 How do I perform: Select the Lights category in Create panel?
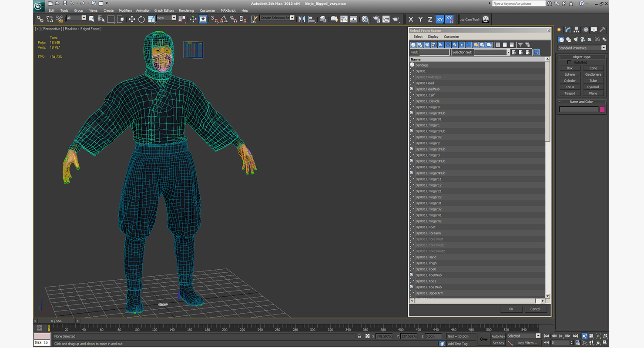tap(575, 40)
